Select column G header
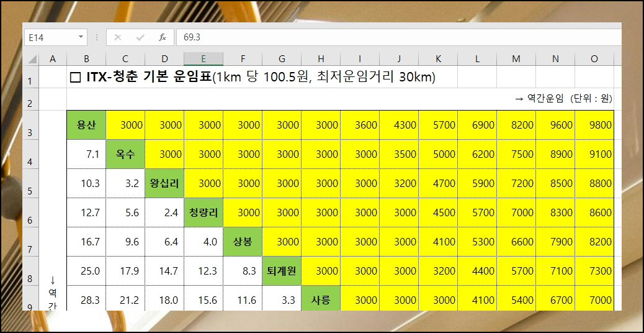Viewport: 644px width, 333px height. [x=282, y=59]
